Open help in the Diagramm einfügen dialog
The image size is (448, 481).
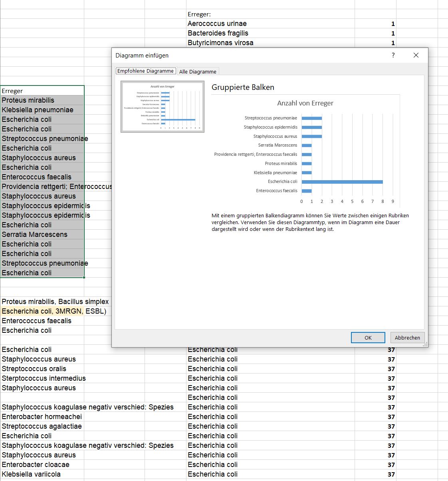(393, 55)
